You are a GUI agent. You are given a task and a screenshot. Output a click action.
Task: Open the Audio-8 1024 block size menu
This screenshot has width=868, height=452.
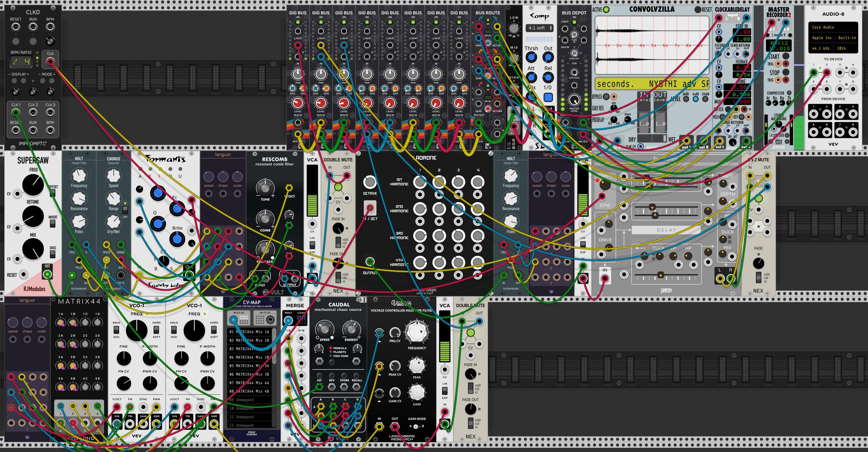pos(845,48)
